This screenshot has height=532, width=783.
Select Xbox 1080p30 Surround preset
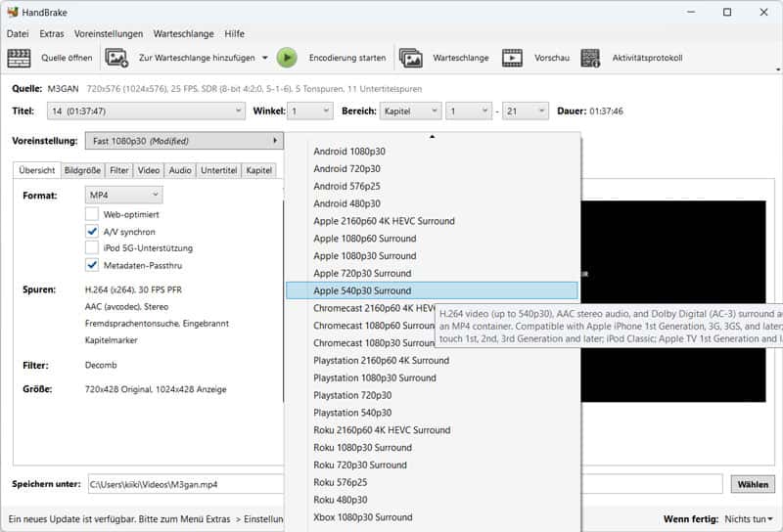[x=432, y=517]
